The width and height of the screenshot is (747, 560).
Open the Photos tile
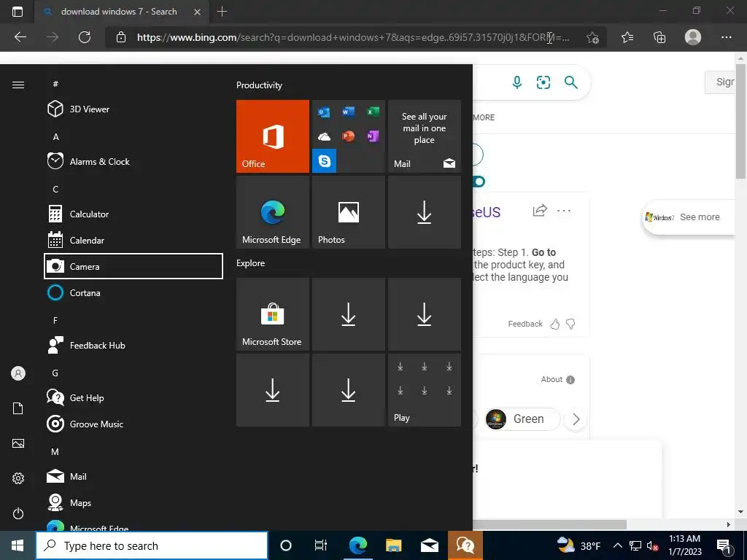click(x=348, y=212)
